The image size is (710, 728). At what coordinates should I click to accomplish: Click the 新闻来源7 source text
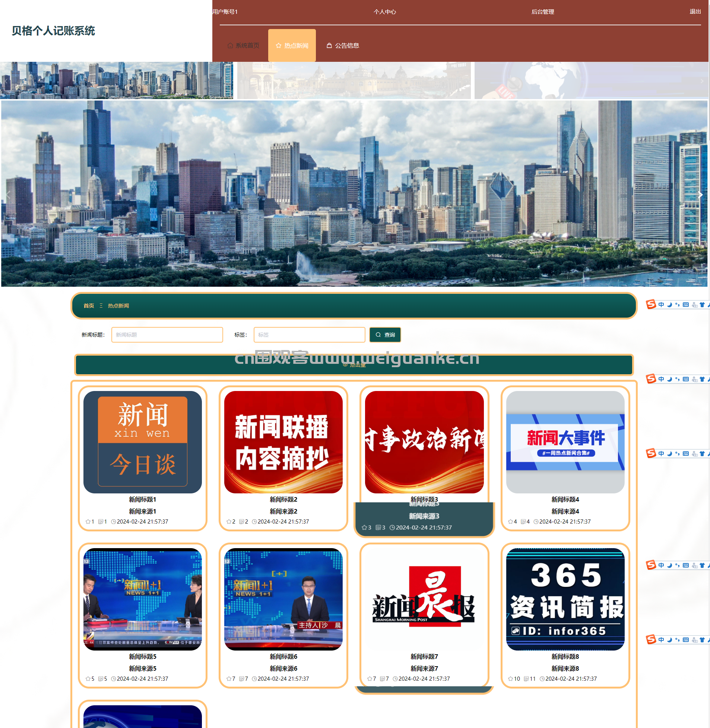click(424, 669)
